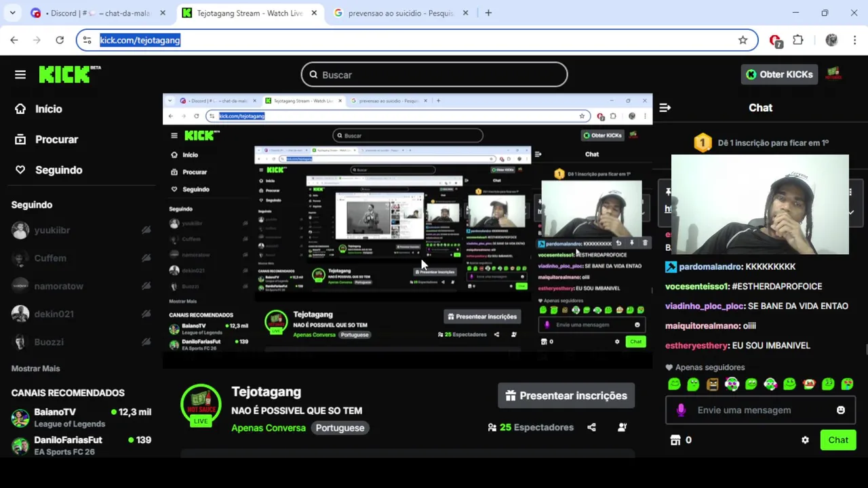
Task: Expand the pinned message chevron in chat
Action: pyautogui.click(x=851, y=211)
